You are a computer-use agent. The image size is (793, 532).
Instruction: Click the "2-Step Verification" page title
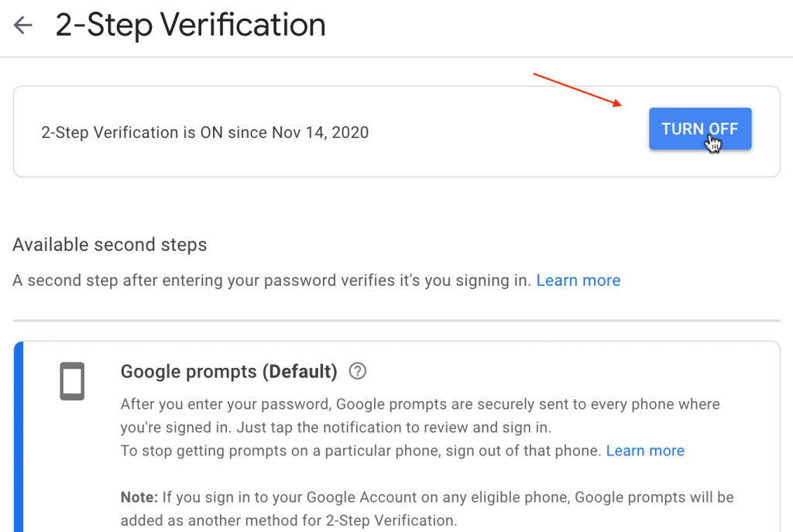click(191, 26)
